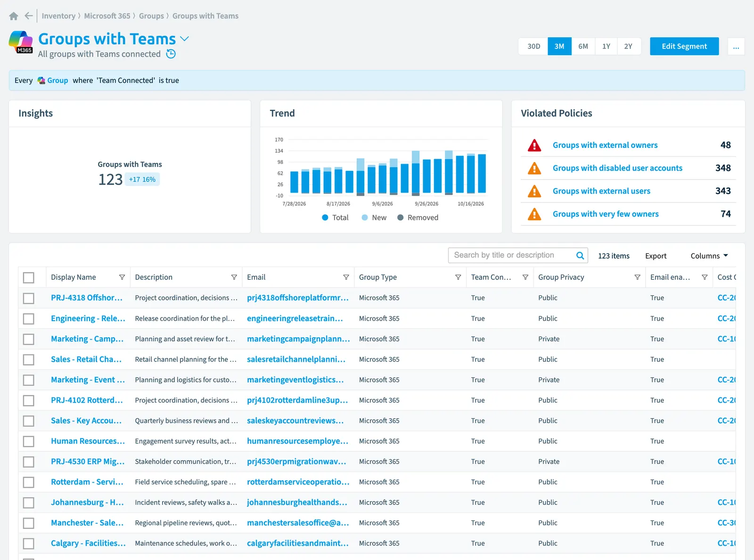The height and width of the screenshot is (560, 754).
Task: Open filter icon on Group Privacy column
Action: (637, 277)
